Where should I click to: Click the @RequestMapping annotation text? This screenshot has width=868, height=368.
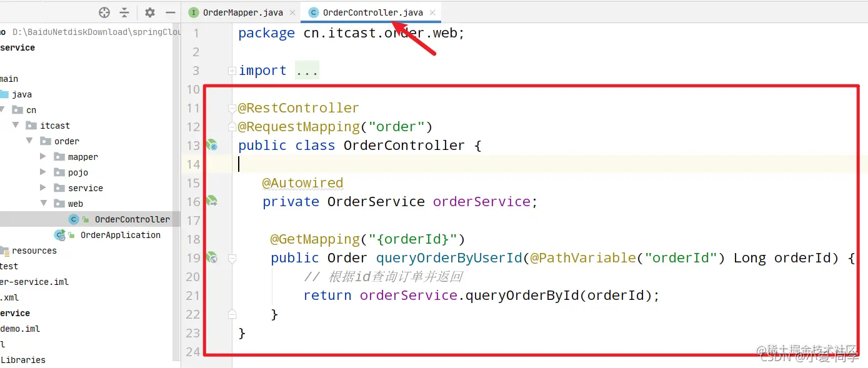point(299,127)
